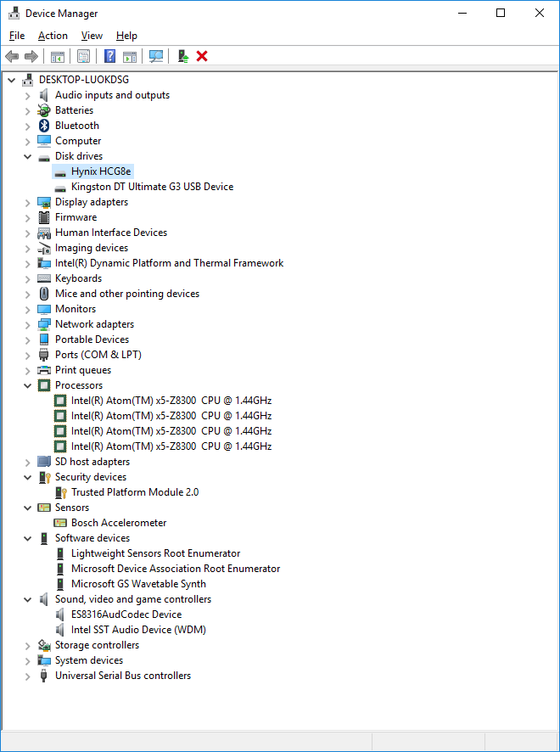560x752 pixels.
Task: Click the Security devices key icon
Action: [44, 477]
